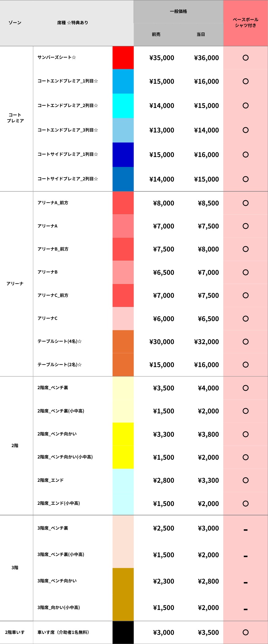Click the circle mark for アリーナC row
The width and height of the screenshot is (268, 644).
(245, 319)
